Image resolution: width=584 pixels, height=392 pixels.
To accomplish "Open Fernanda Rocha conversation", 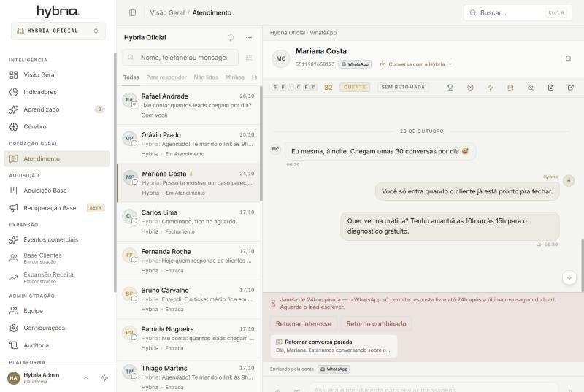I will pyautogui.click(x=188, y=261).
